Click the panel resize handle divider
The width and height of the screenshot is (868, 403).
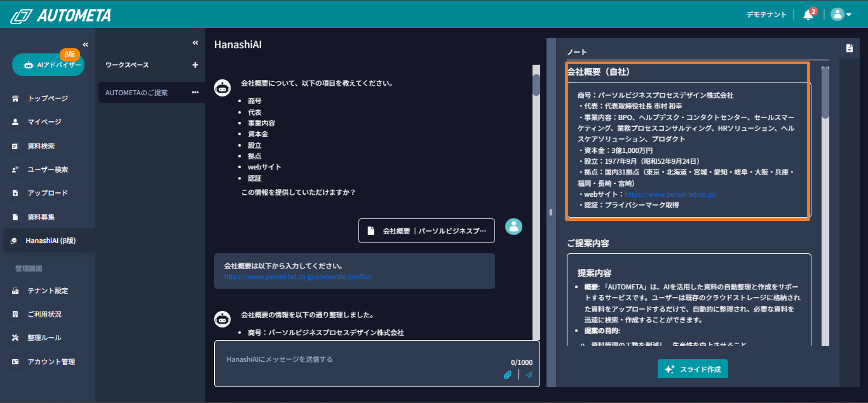tap(551, 212)
